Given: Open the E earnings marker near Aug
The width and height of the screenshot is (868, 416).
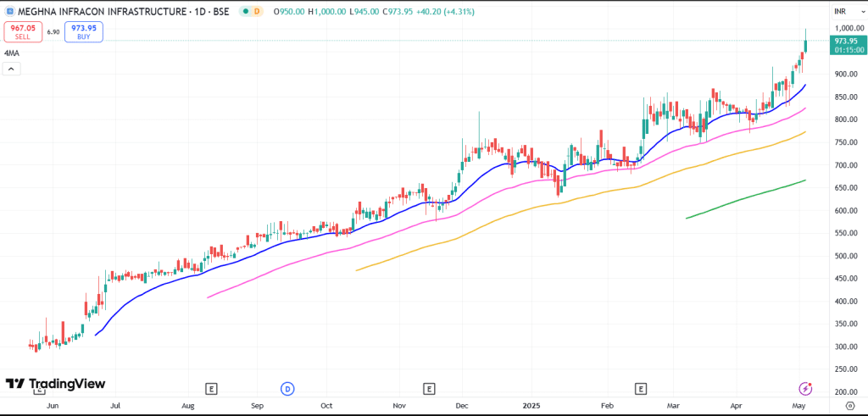Looking at the screenshot, I should [x=210, y=389].
